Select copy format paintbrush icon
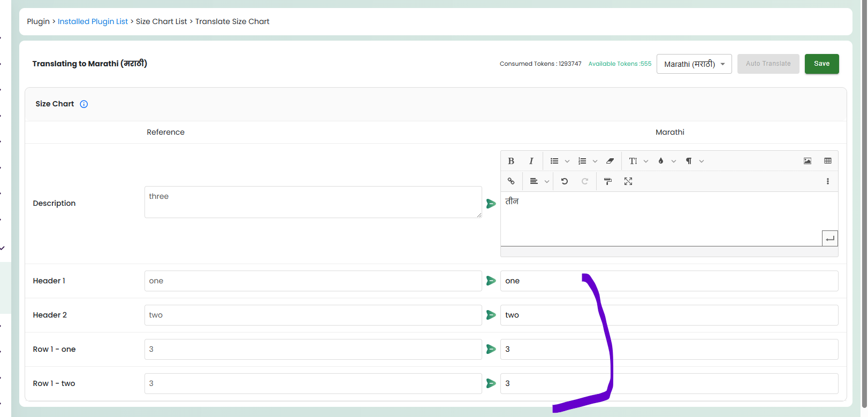Image resolution: width=868 pixels, height=417 pixels. tap(608, 181)
